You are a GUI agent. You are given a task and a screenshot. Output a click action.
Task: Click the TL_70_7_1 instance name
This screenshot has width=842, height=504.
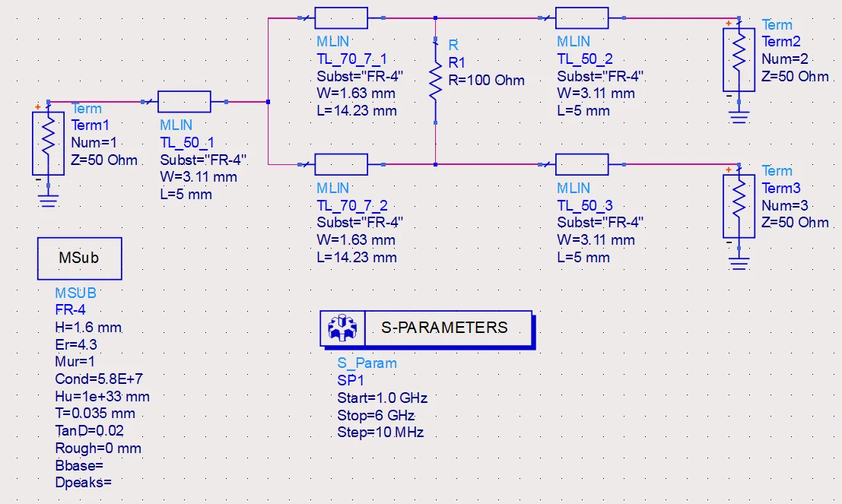tap(351, 59)
